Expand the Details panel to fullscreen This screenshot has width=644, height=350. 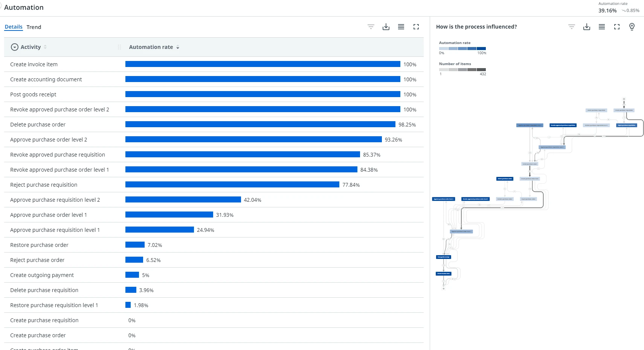click(x=416, y=27)
